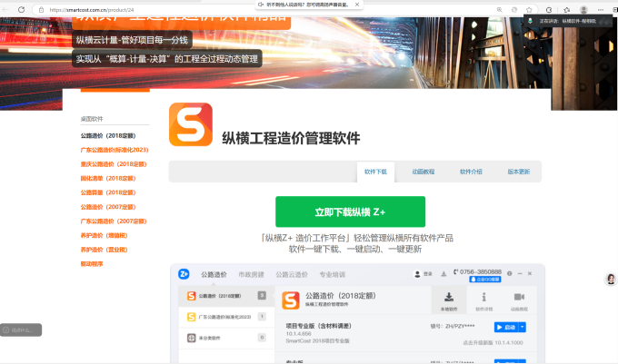View site info via the lock icon
Viewport: 618px width, 364px height.
pyautogui.click(x=41, y=10)
